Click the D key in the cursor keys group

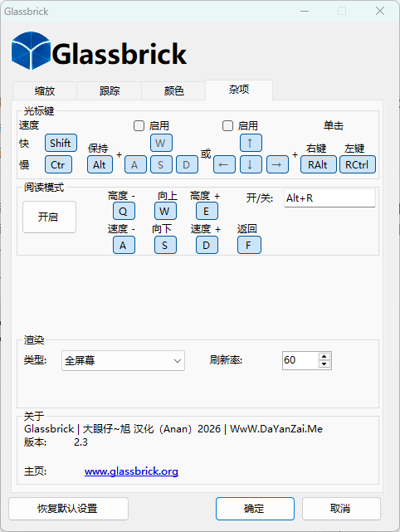[187, 164]
